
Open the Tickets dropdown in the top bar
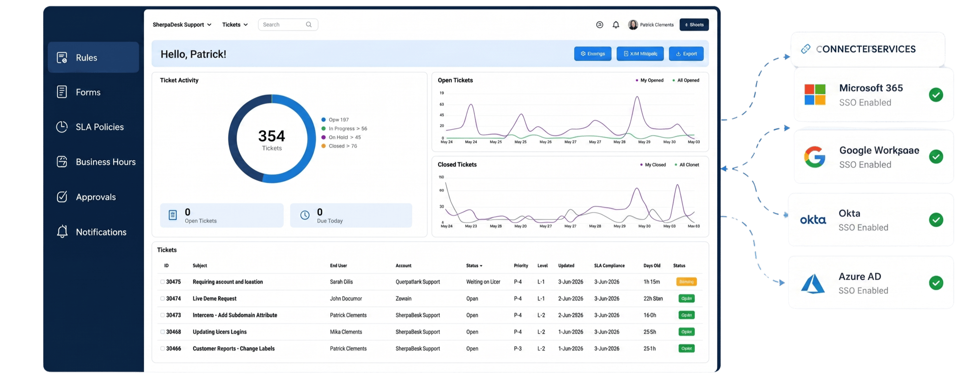235,24
